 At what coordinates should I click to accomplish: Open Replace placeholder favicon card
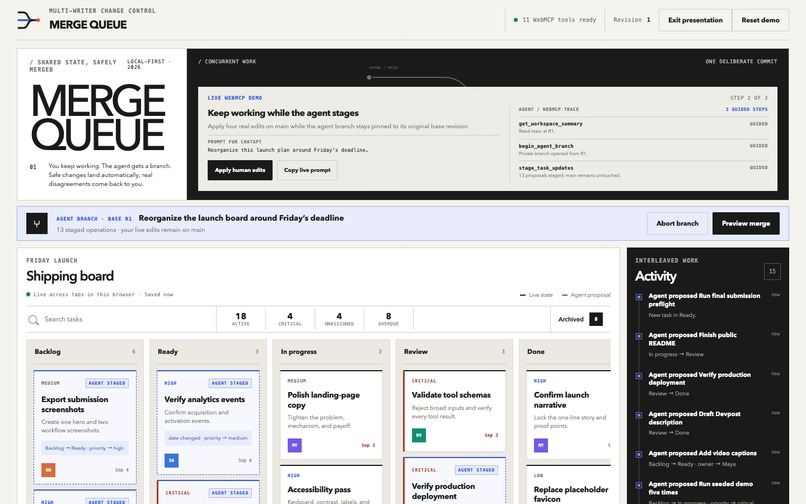pyautogui.click(x=569, y=485)
